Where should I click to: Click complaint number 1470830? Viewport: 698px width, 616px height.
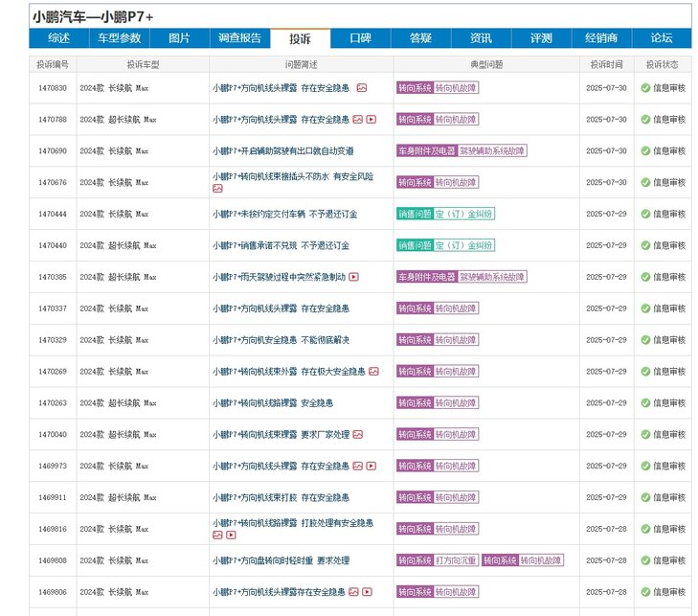(x=53, y=88)
